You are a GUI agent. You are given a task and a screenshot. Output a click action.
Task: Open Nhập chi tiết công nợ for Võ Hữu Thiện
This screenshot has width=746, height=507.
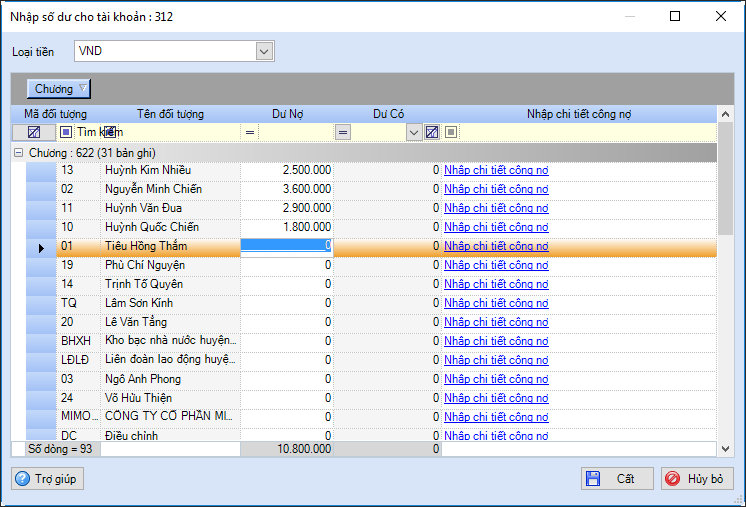click(496, 399)
